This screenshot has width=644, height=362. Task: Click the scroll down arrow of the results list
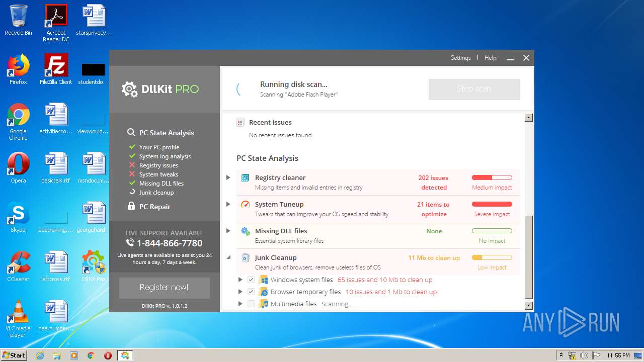click(528, 305)
